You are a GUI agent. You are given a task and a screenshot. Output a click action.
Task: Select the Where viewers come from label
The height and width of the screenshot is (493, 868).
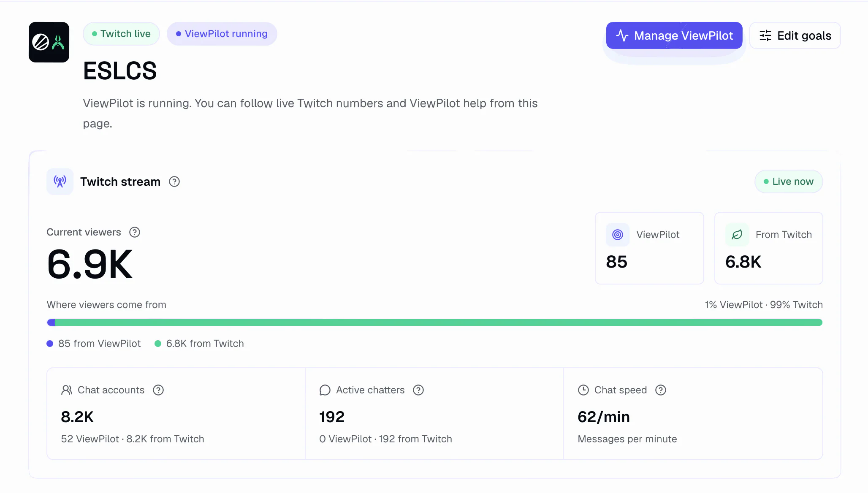point(106,305)
